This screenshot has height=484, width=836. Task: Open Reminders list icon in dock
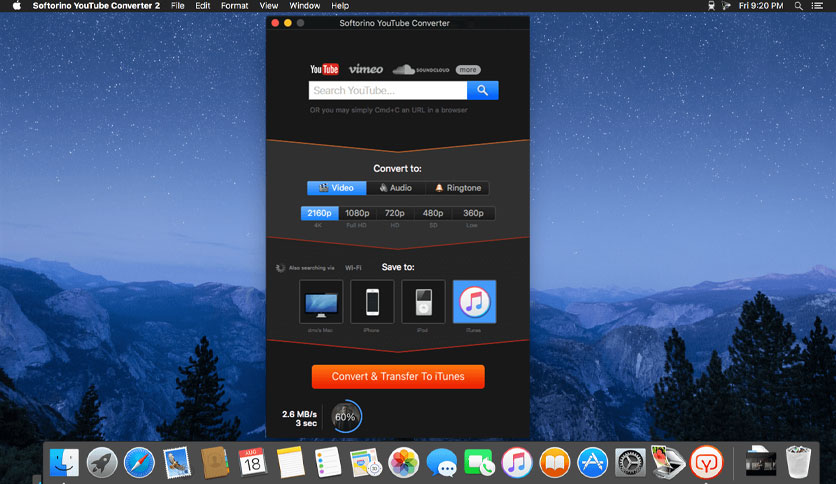(x=327, y=462)
